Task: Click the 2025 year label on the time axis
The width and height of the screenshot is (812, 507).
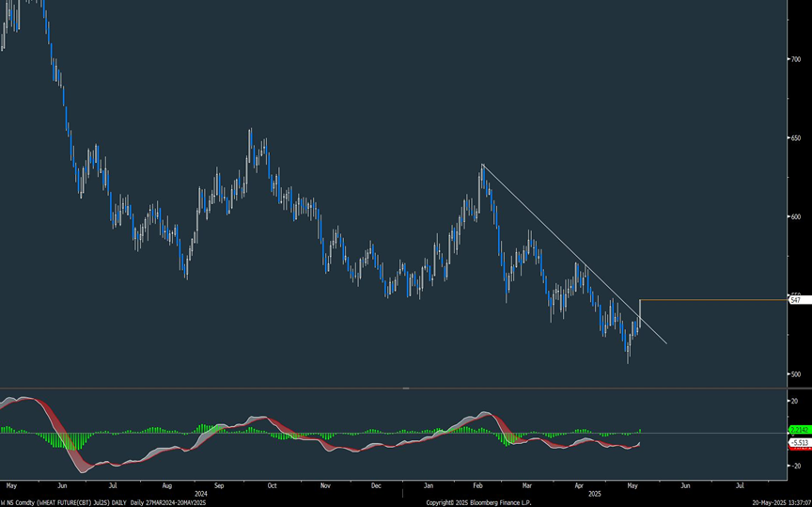Action: [595, 494]
